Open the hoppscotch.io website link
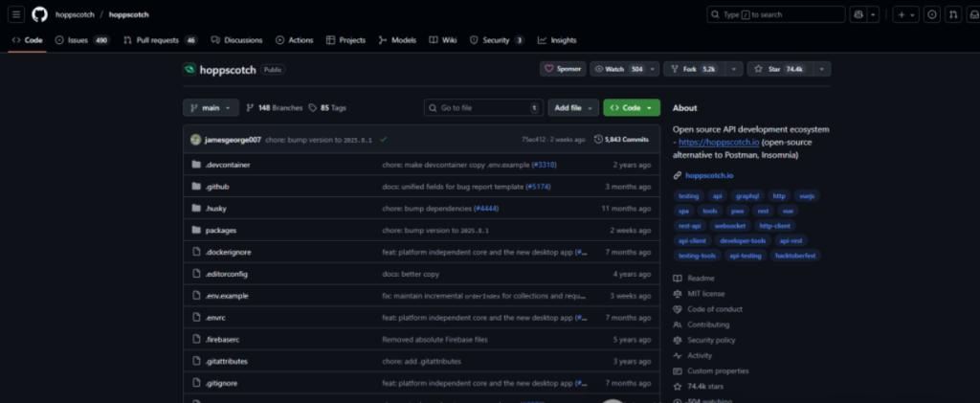 click(x=707, y=175)
